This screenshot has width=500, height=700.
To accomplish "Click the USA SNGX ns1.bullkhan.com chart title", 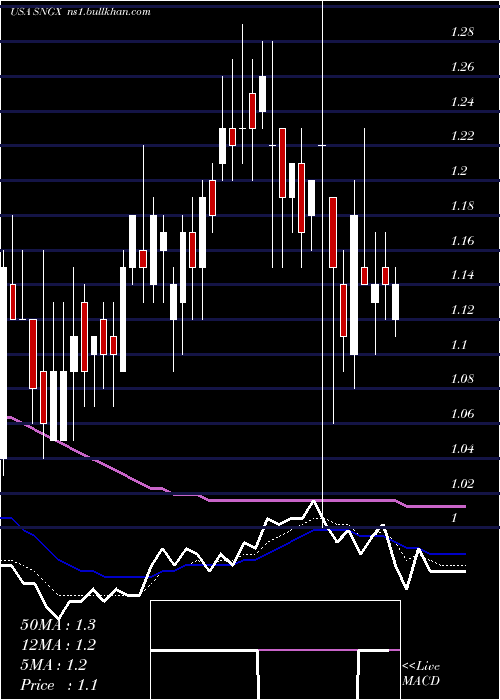I will (80, 12).
